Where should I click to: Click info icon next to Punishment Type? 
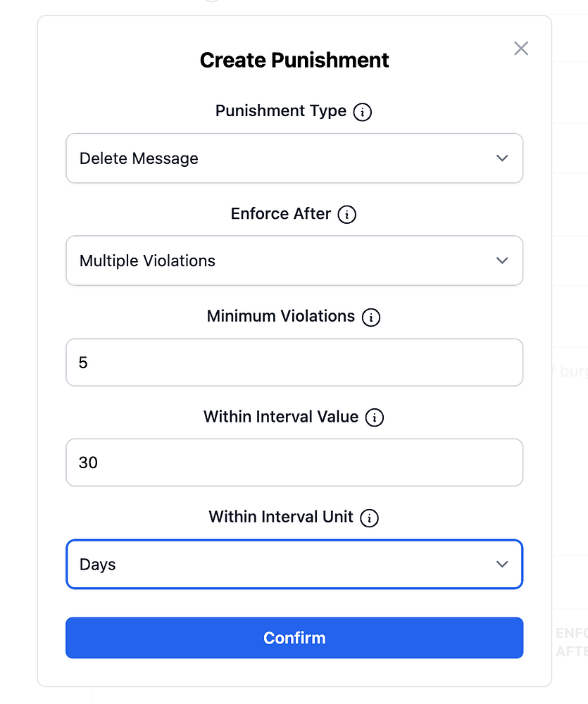tap(362, 112)
